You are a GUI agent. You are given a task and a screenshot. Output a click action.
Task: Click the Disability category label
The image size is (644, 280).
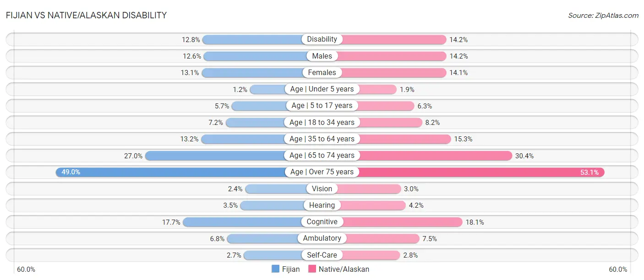322,39
